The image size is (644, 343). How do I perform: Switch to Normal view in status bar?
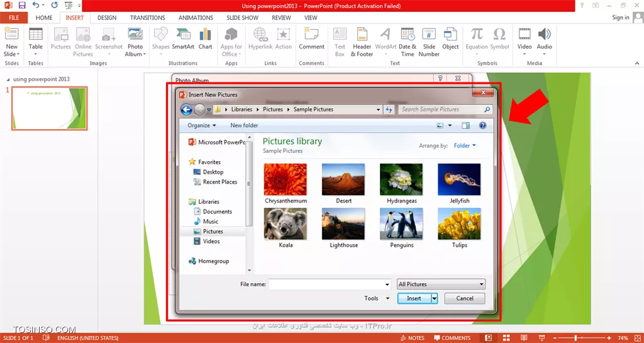(x=488, y=338)
